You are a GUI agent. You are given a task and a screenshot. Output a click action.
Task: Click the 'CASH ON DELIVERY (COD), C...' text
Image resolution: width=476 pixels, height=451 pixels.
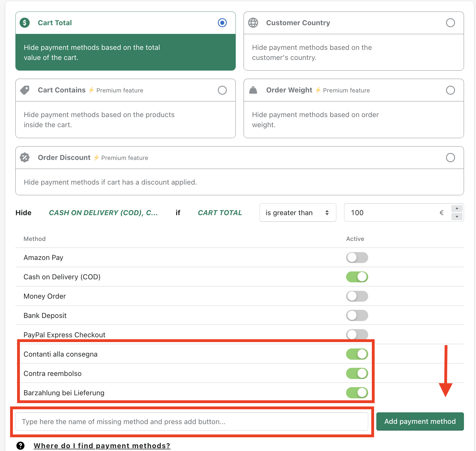click(103, 213)
